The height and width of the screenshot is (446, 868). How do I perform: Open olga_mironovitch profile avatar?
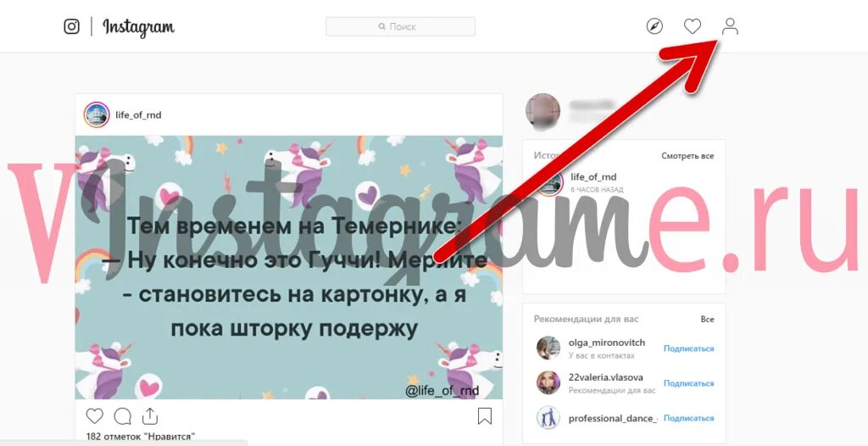pyautogui.click(x=548, y=348)
